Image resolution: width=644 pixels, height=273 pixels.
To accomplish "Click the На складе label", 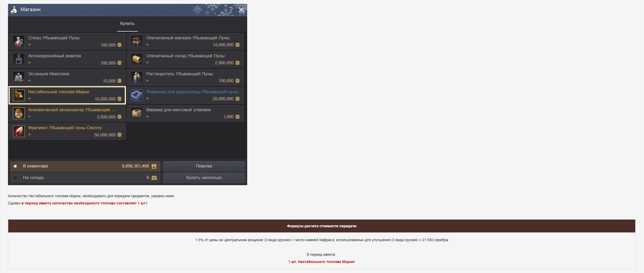I will 33,178.
